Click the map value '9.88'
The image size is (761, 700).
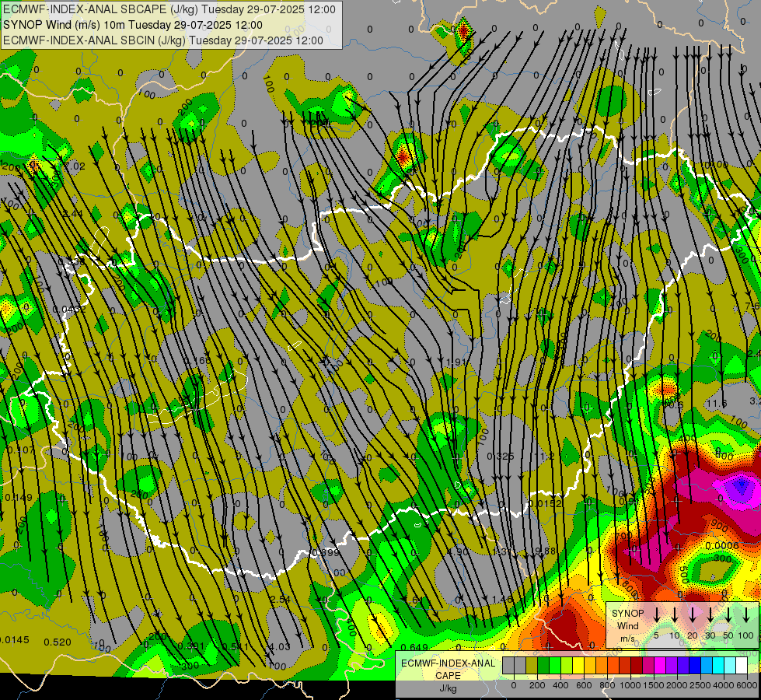(545, 551)
